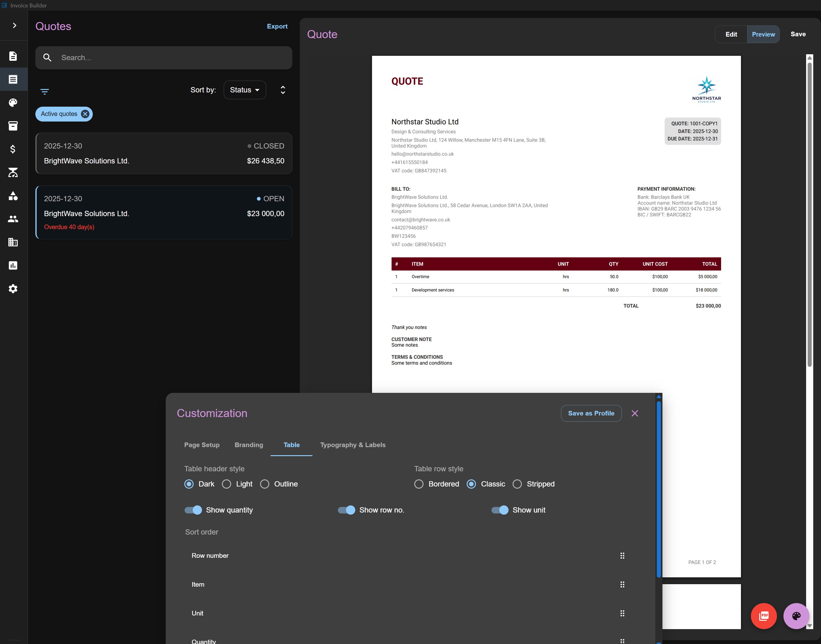Image resolution: width=821 pixels, height=644 pixels.
Task: Open the company building icon in the sidebar
Action: [x=13, y=242]
